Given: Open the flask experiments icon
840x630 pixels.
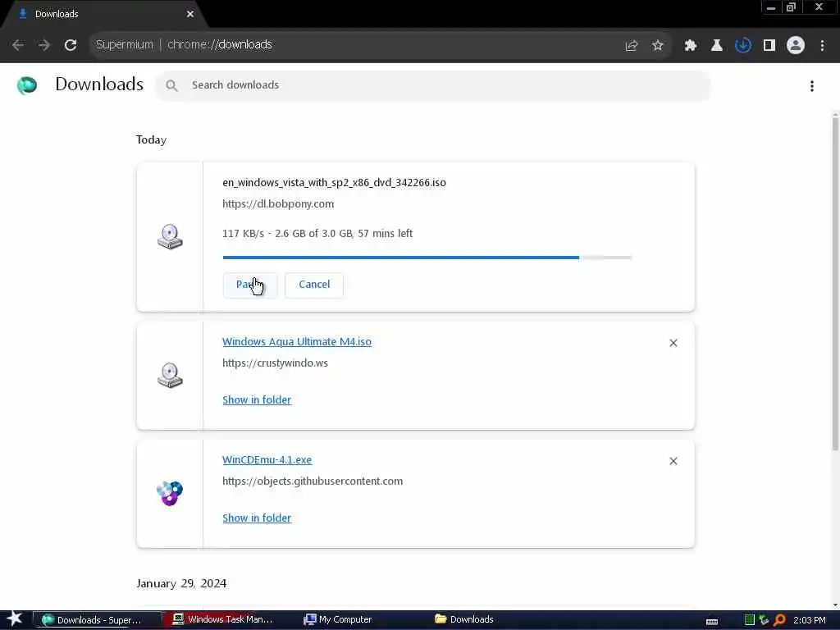Looking at the screenshot, I should (717, 46).
